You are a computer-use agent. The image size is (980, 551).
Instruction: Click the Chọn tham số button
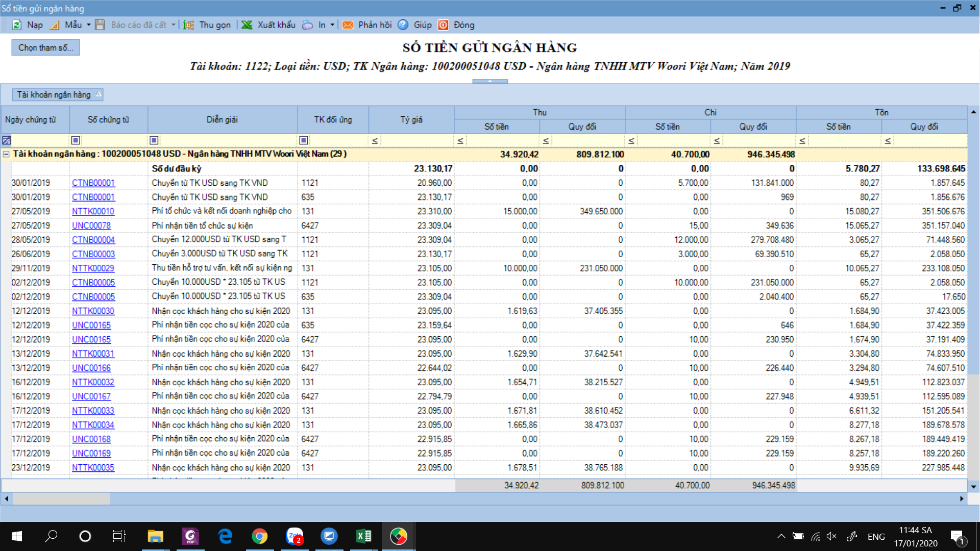[45, 47]
